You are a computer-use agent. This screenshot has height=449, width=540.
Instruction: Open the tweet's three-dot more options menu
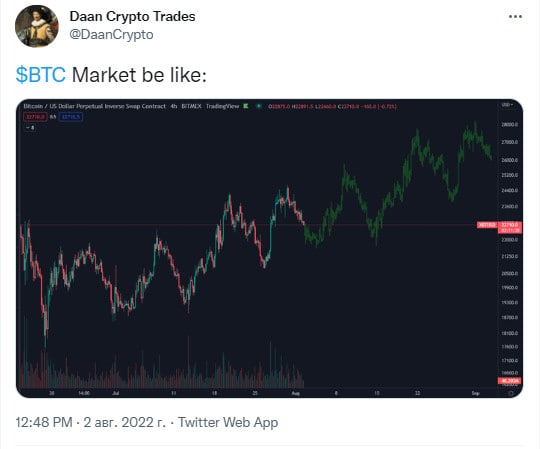(515, 17)
